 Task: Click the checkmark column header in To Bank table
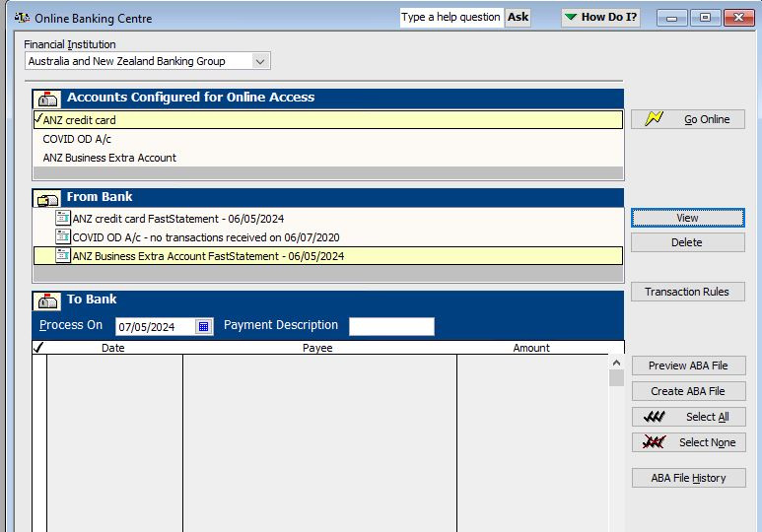click(38, 347)
